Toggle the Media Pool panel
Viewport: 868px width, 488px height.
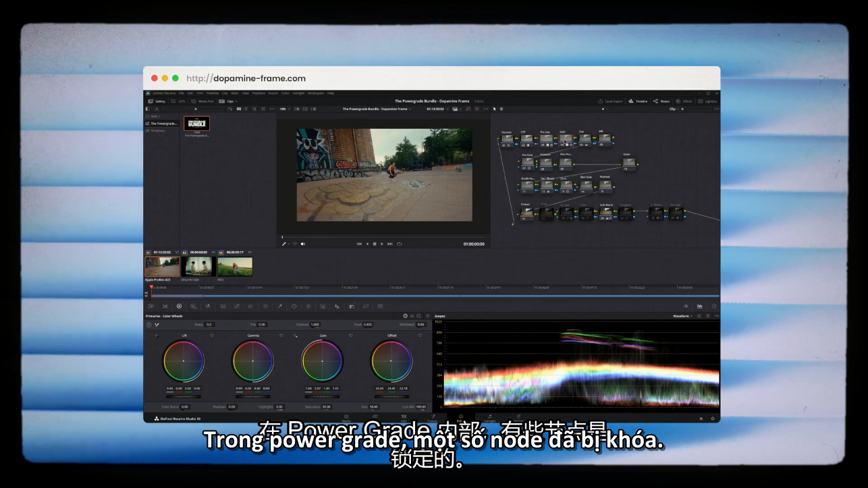pyautogui.click(x=202, y=101)
